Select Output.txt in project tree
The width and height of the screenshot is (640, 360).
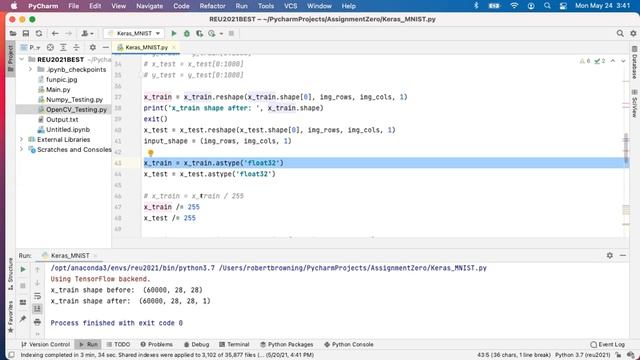pyautogui.click(x=62, y=120)
